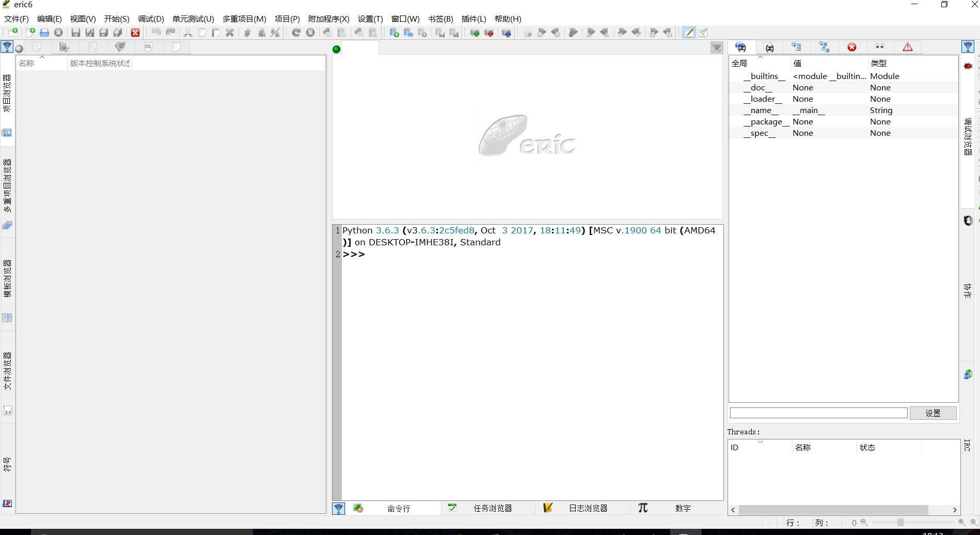The image size is (980, 535).
Task: Toggle the Edit profile pencil button
Action: tap(689, 33)
